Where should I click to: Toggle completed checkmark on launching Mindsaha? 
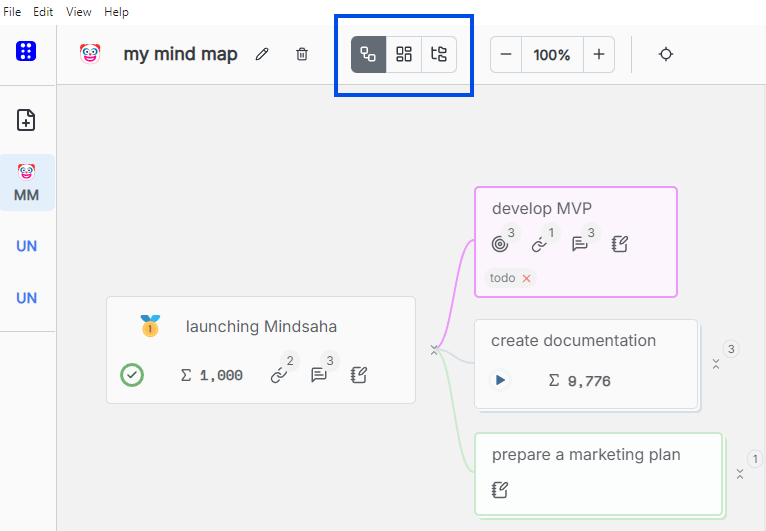point(132,375)
